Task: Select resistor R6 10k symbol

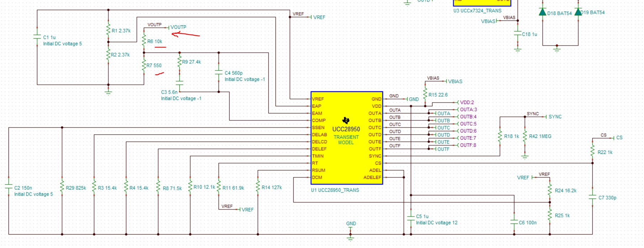Action: [144, 41]
